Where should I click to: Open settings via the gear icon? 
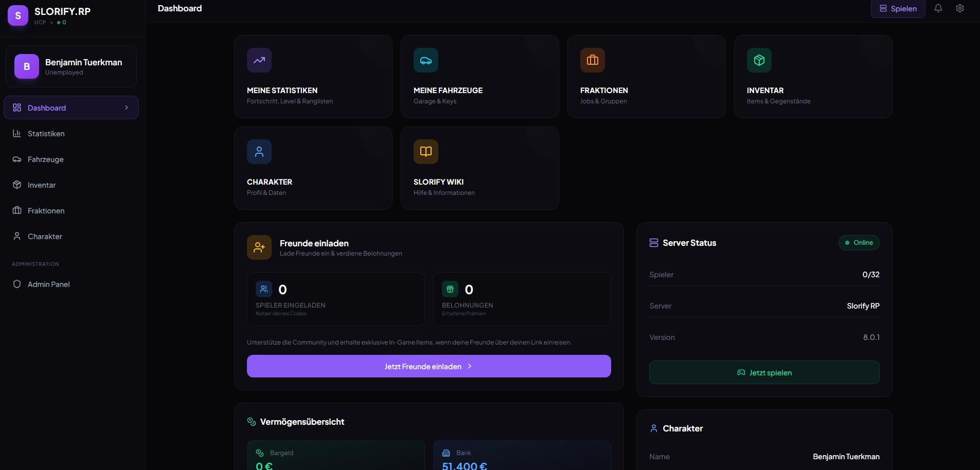point(960,8)
